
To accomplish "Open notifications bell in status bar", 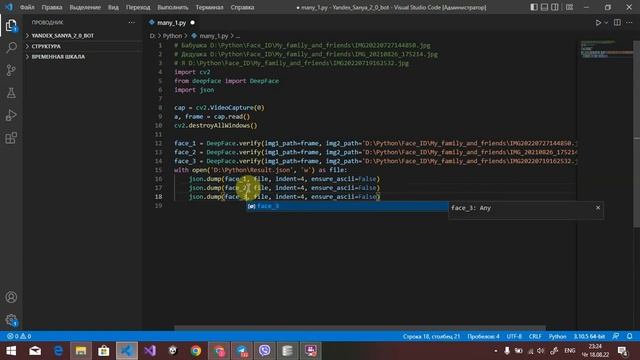I will coord(629,336).
